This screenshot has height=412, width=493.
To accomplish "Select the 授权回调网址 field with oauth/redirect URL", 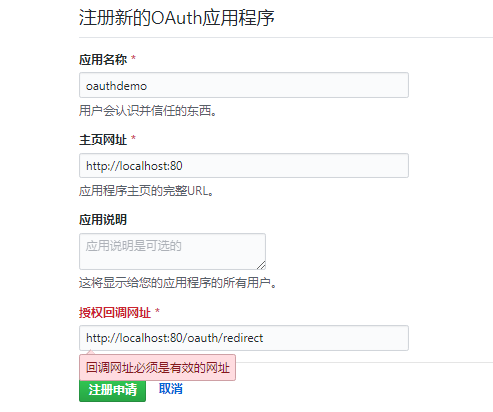I will pyautogui.click(x=244, y=338).
